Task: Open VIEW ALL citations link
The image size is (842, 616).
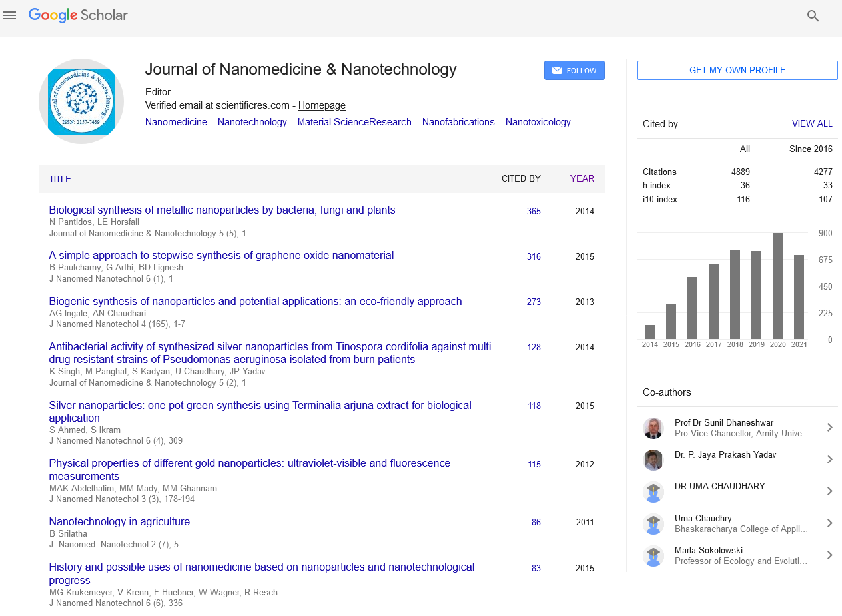Action: 811,124
